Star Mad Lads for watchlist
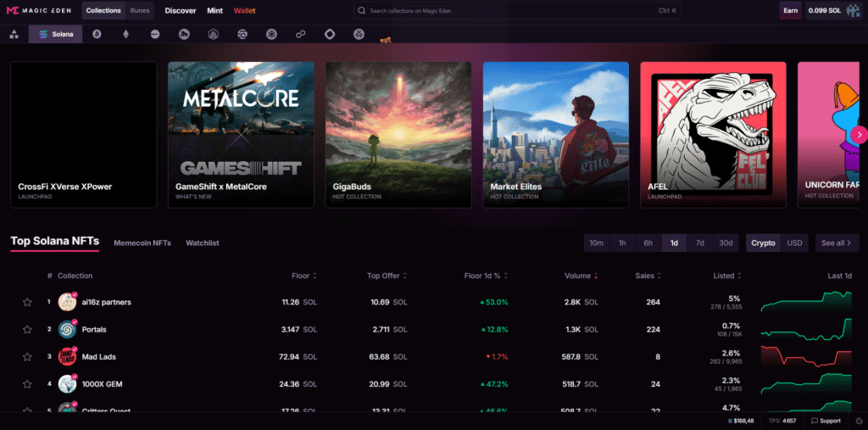The image size is (868, 430). [27, 356]
